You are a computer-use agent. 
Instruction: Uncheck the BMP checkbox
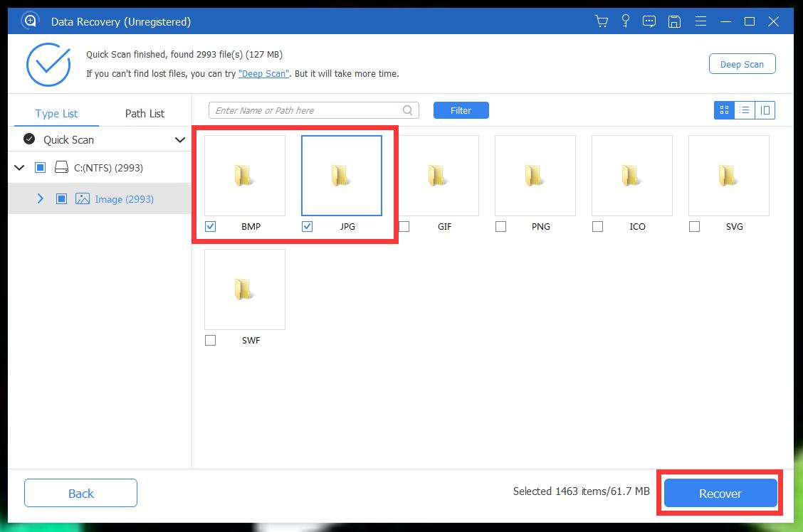pyautogui.click(x=211, y=226)
